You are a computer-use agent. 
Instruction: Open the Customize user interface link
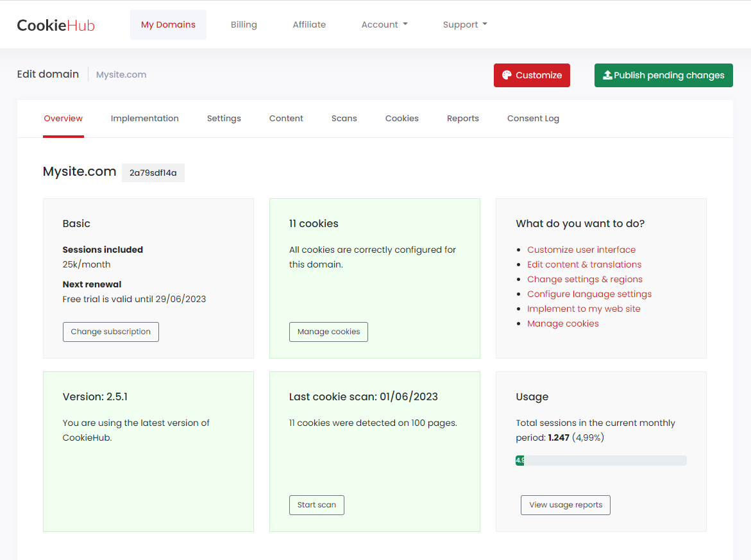pos(582,250)
